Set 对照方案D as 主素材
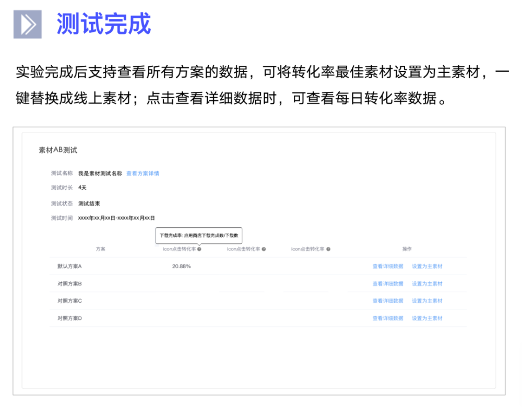 (427, 318)
